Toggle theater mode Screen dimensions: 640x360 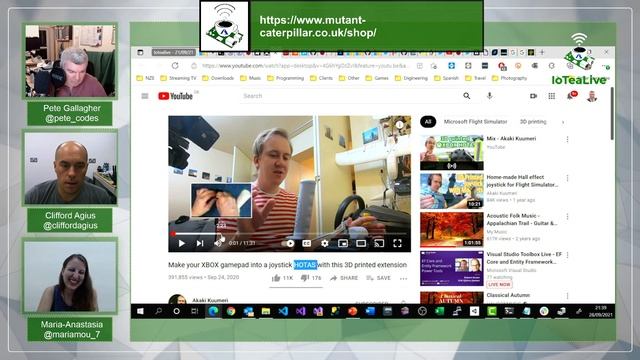(x=361, y=243)
